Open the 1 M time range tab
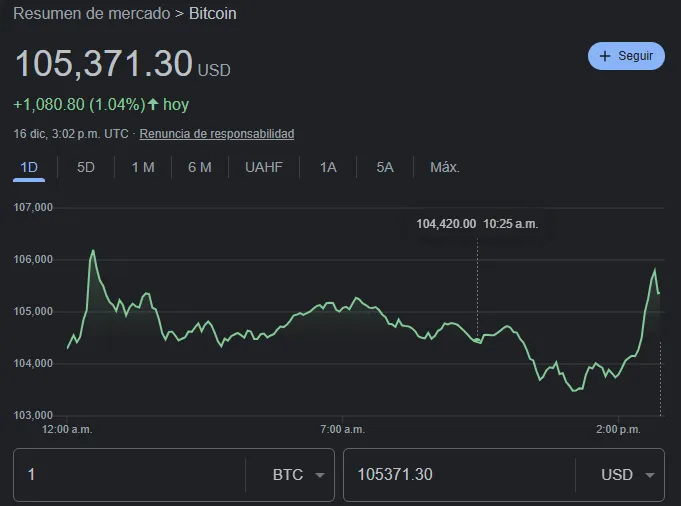The width and height of the screenshot is (681, 506). pos(143,167)
